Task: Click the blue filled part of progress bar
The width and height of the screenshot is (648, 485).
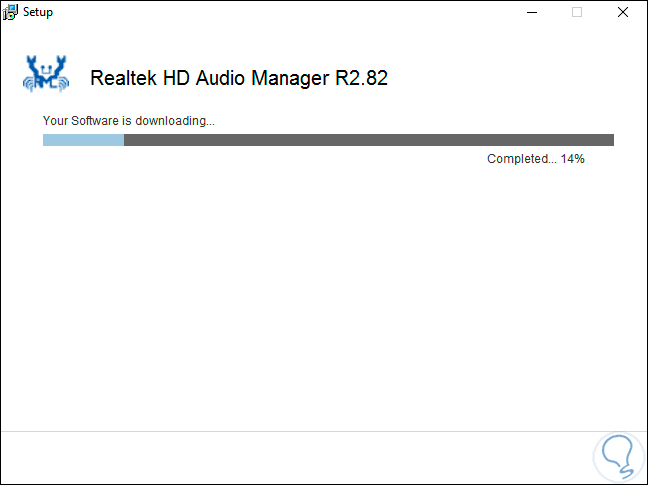Action: (83, 140)
